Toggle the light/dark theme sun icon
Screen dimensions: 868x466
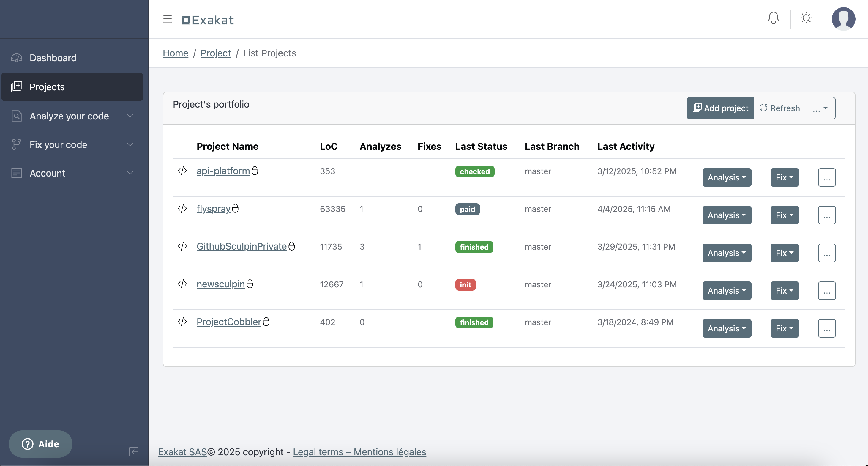[806, 18]
